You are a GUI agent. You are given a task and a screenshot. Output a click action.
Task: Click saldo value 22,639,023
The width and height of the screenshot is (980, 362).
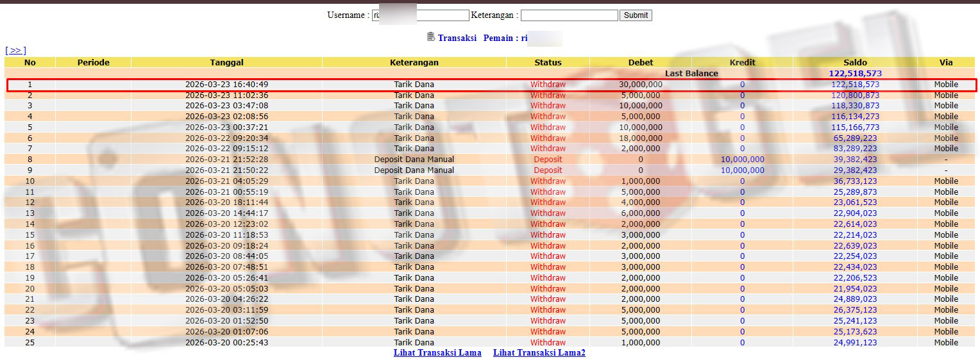[855, 245]
